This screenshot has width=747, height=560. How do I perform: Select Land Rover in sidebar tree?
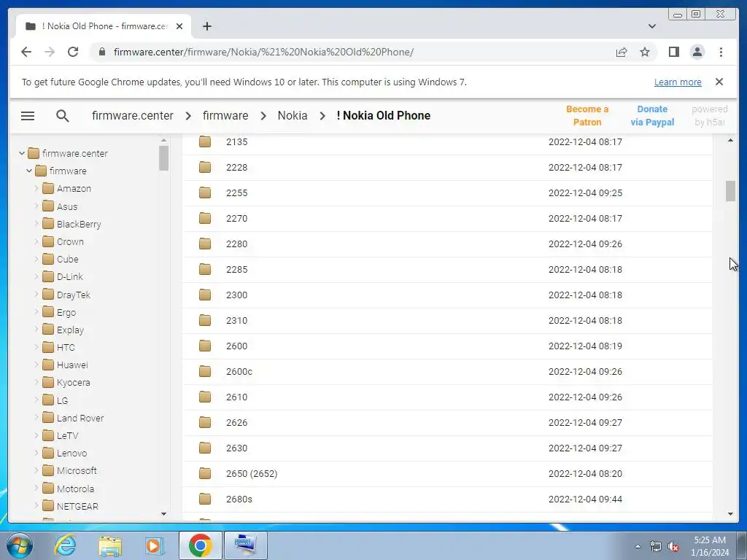tap(80, 418)
